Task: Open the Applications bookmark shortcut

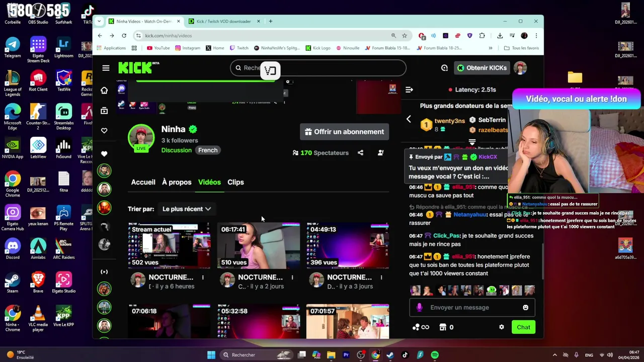Action: pos(111,48)
